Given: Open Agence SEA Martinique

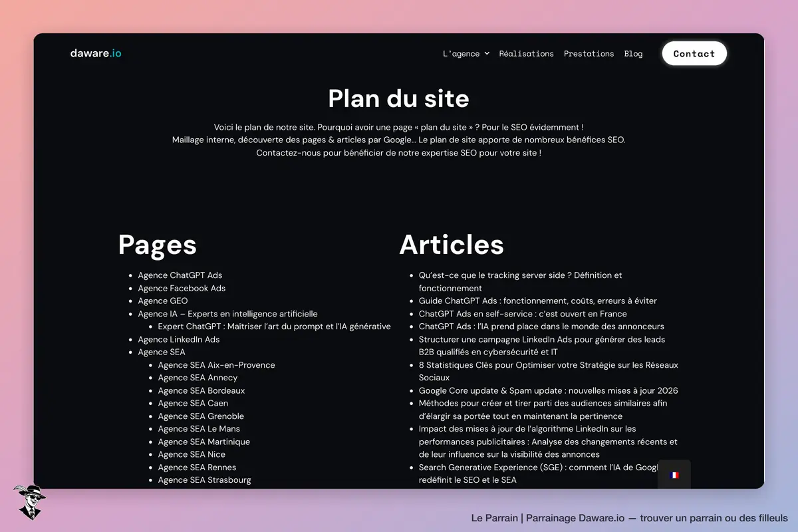Looking at the screenshot, I should (204, 442).
